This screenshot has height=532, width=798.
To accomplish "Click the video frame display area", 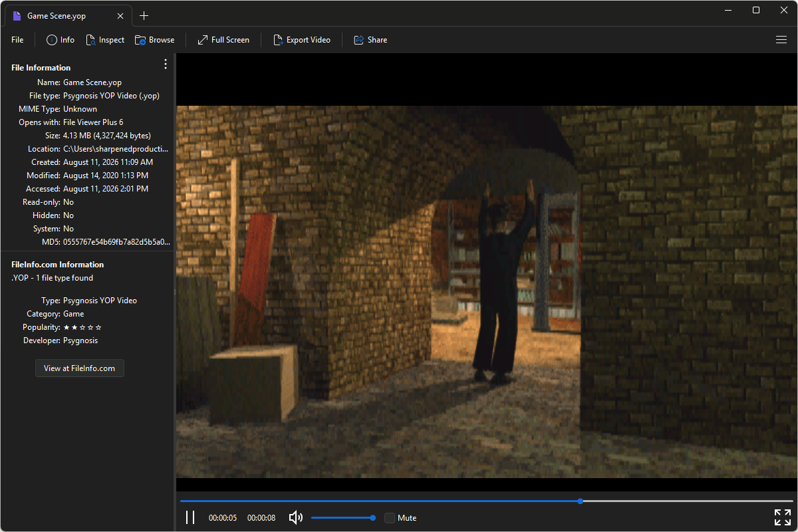I will click(487, 292).
